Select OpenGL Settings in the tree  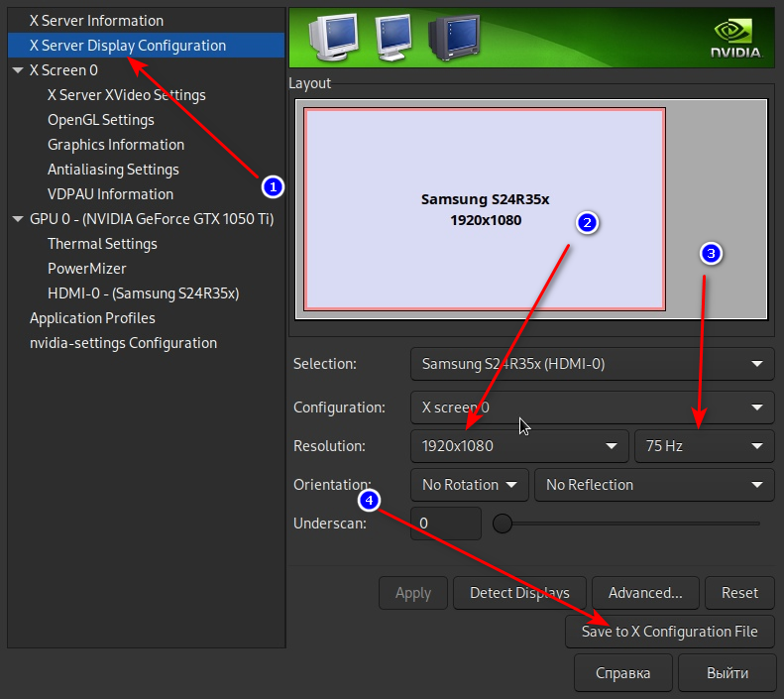101,120
